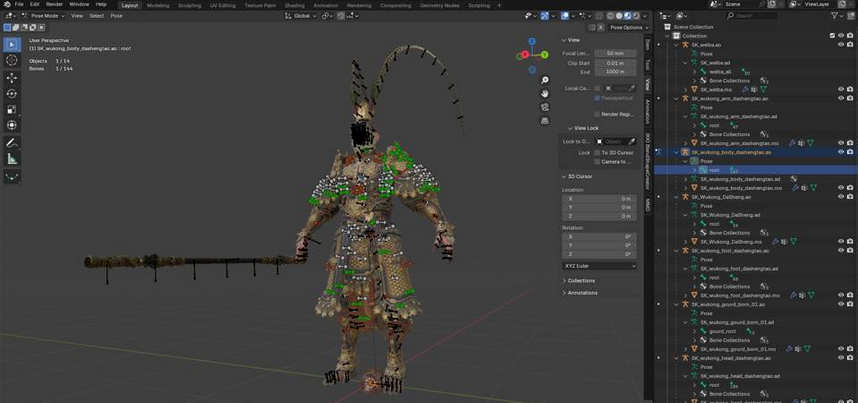Select the Scale tool
The image size is (858, 403).
click(x=12, y=110)
